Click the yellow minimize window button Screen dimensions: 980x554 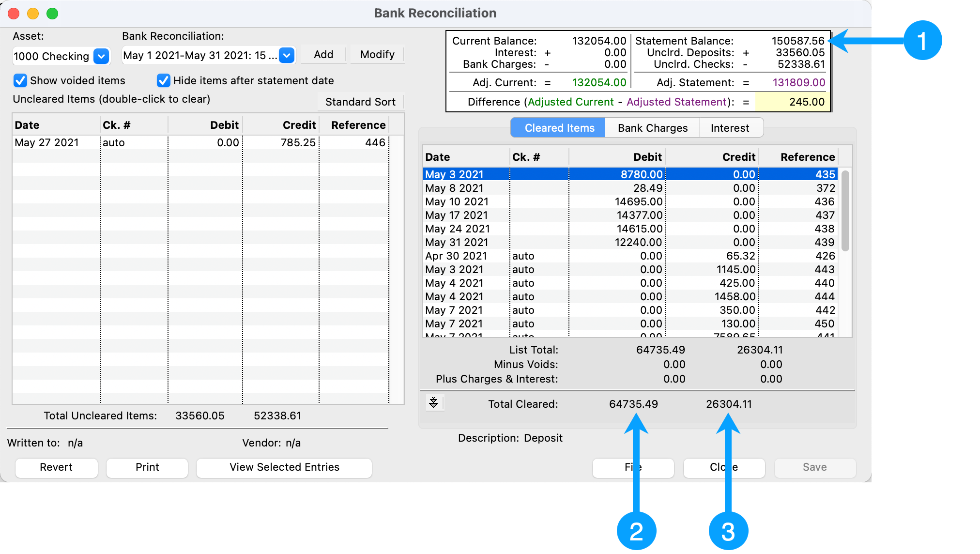pos(33,14)
